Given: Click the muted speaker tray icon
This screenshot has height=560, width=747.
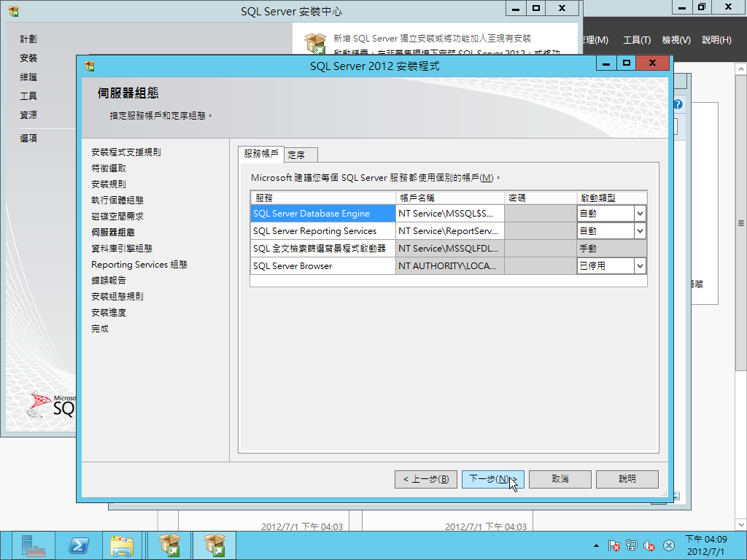Looking at the screenshot, I should (649, 545).
